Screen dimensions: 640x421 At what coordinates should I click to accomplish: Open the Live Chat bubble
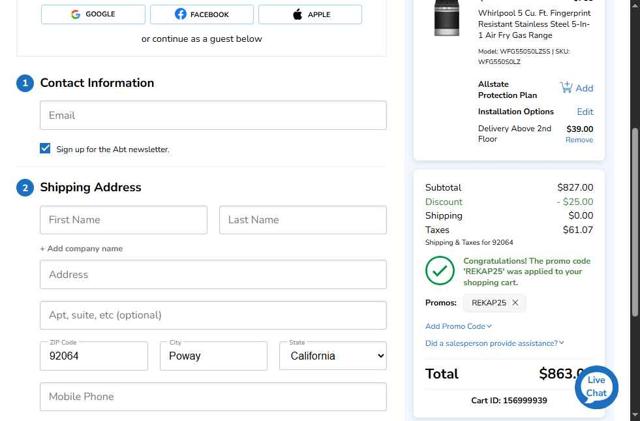pyautogui.click(x=596, y=387)
